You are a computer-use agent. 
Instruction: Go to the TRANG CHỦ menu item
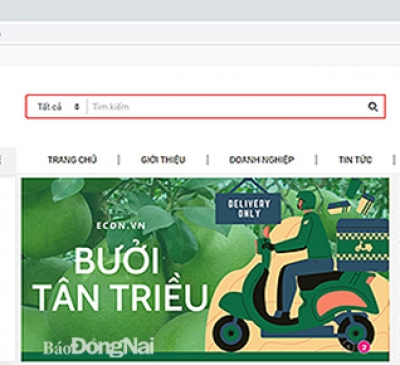point(72,160)
